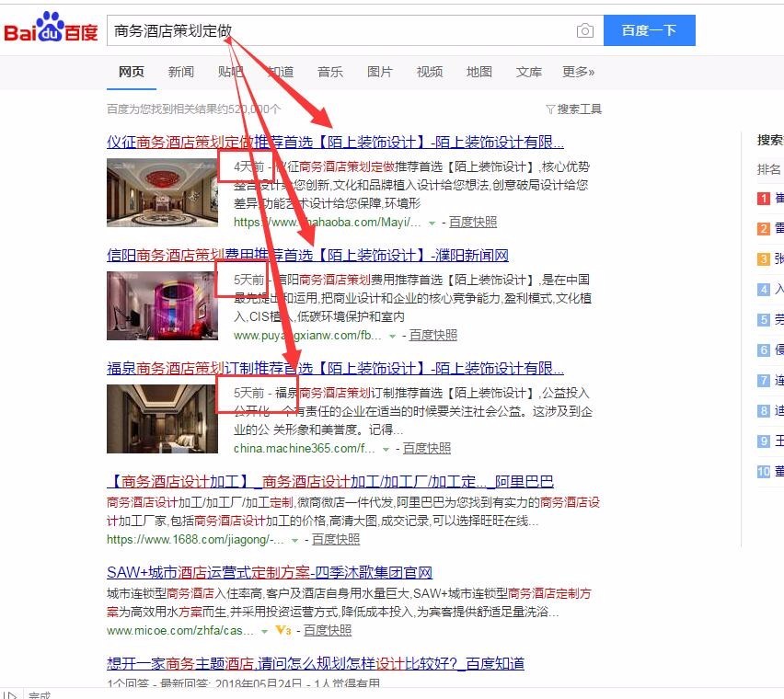The image size is (784, 699).
Task: Expand dropdown arrow beside puyangxianw.com URL
Action: (x=393, y=337)
